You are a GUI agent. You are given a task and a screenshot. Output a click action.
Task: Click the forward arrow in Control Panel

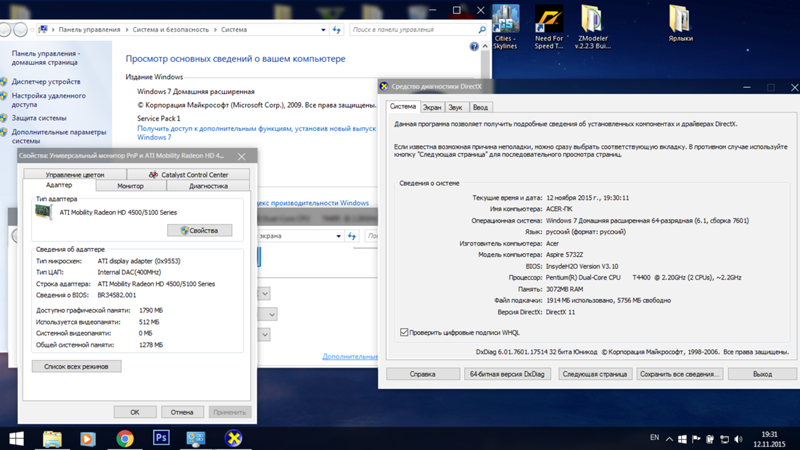(20, 30)
